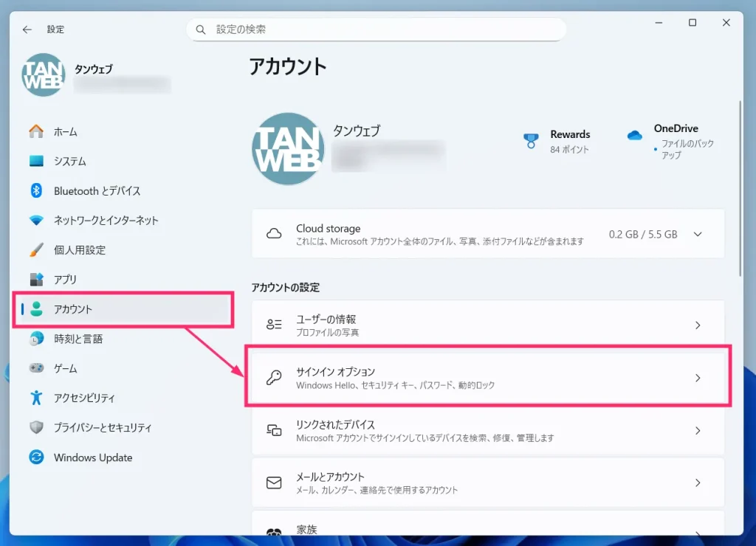Click the back arrow icon
The width and height of the screenshot is (756, 546).
(x=27, y=30)
